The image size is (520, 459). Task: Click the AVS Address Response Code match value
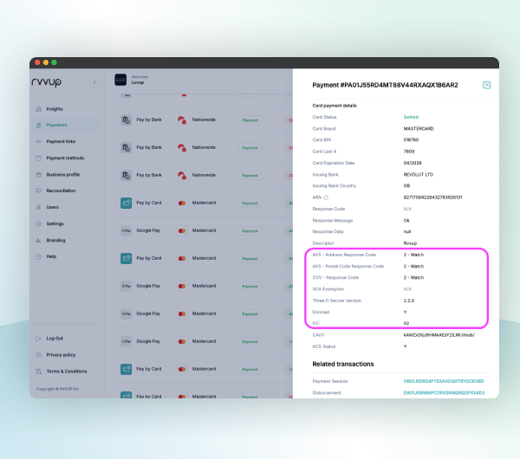414,255
